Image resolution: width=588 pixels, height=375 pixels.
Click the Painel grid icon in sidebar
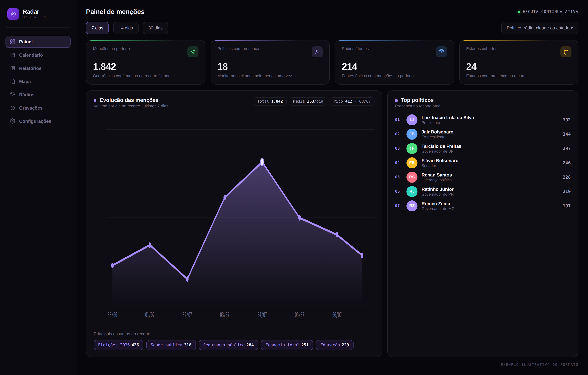pyautogui.click(x=13, y=42)
